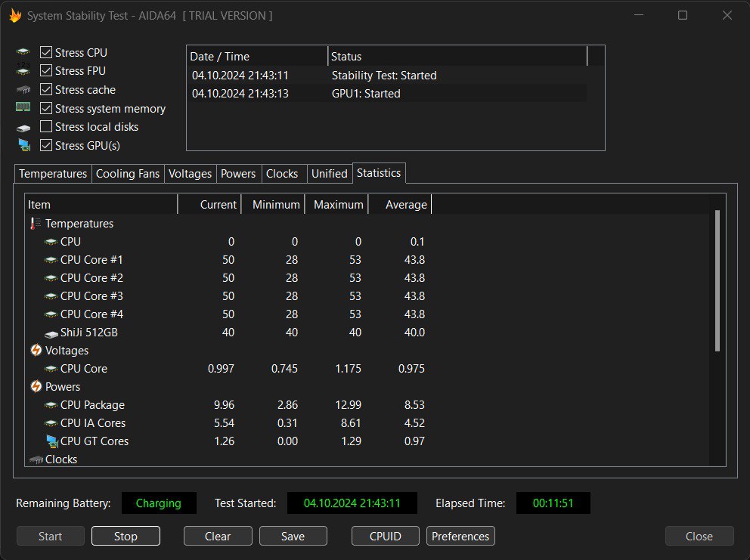Screen dimensions: 750x560
Task: Select the Statistics tab
Action: click(x=379, y=172)
